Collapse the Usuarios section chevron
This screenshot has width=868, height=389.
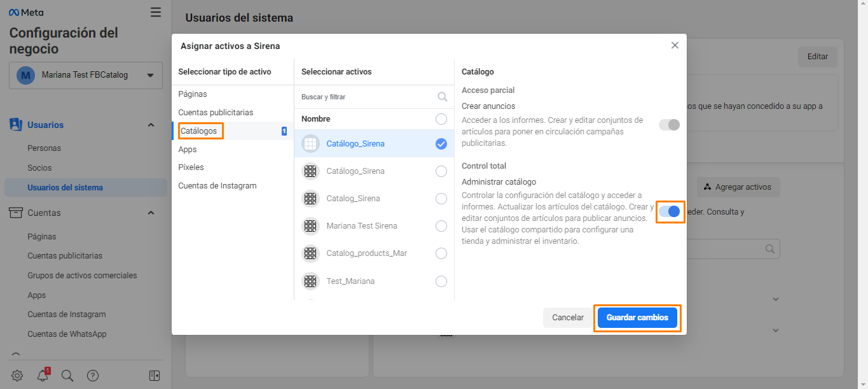(x=151, y=125)
